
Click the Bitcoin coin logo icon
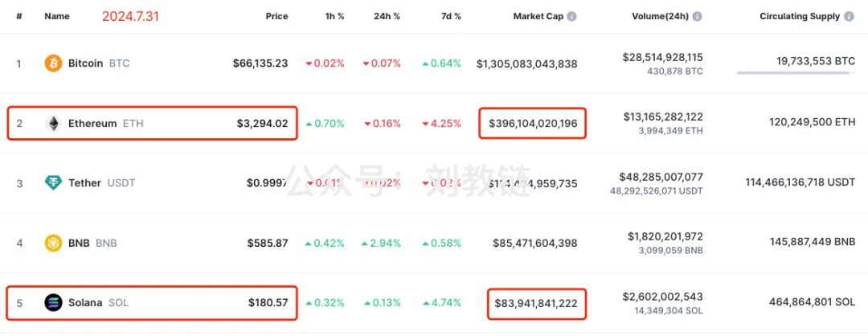pyautogui.click(x=53, y=64)
